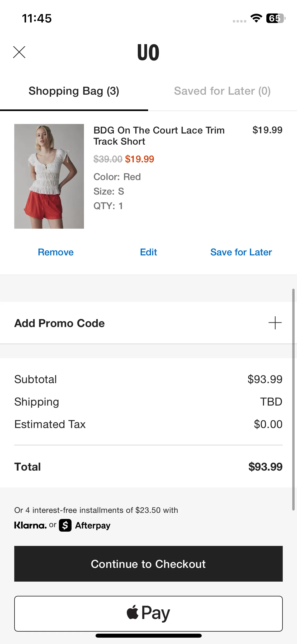Edit the BDG track short item
This screenshot has width=297, height=644.
click(x=148, y=252)
